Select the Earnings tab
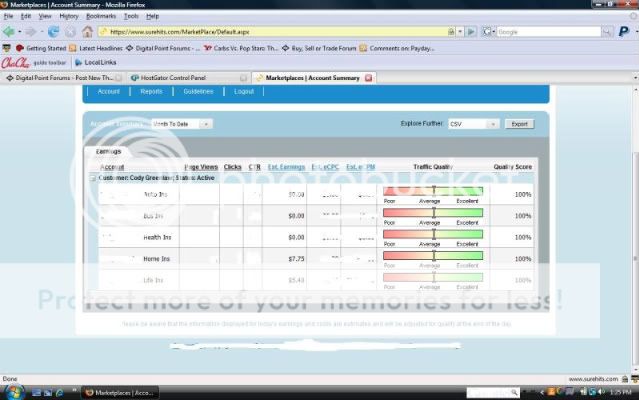The width and height of the screenshot is (639, 400). [108, 152]
